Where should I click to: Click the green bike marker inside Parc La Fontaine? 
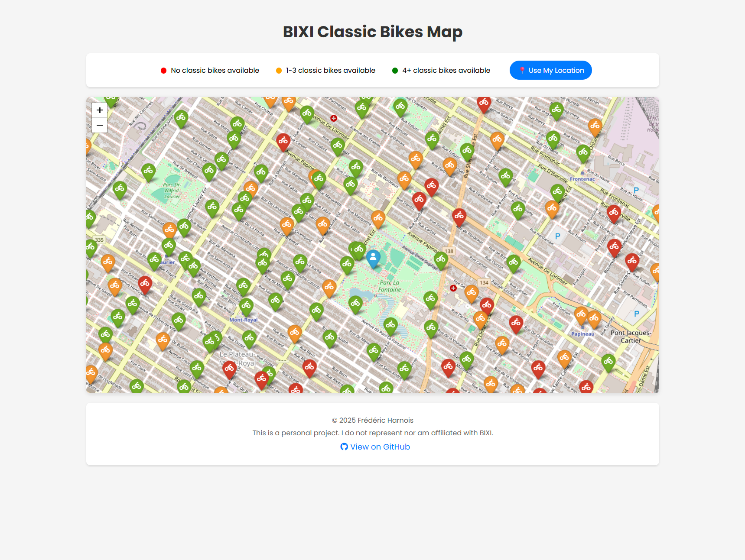pos(390,324)
